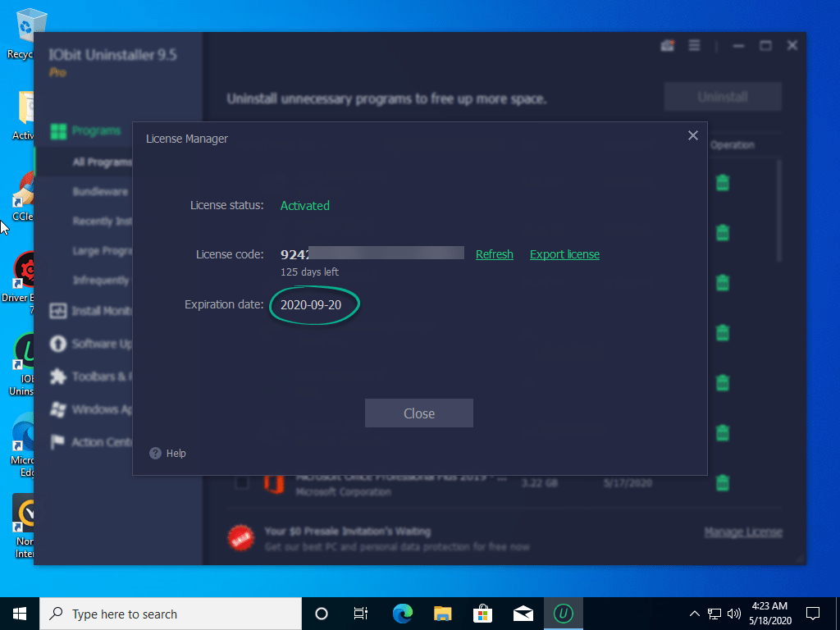Click trash icon for Microsoft Office row
The height and width of the screenshot is (630, 840).
[723, 482]
